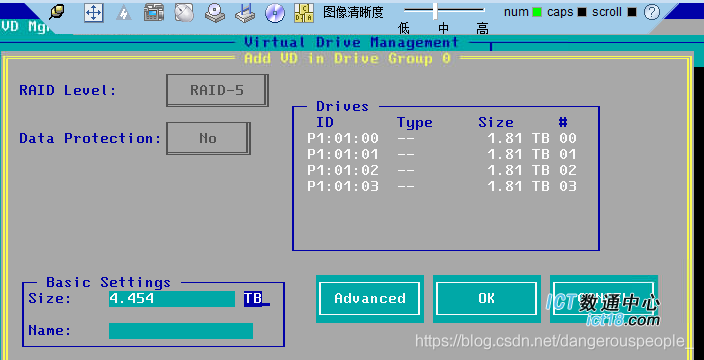The image size is (704, 360).
Task: Select the TB size unit field
Action: 253,299
